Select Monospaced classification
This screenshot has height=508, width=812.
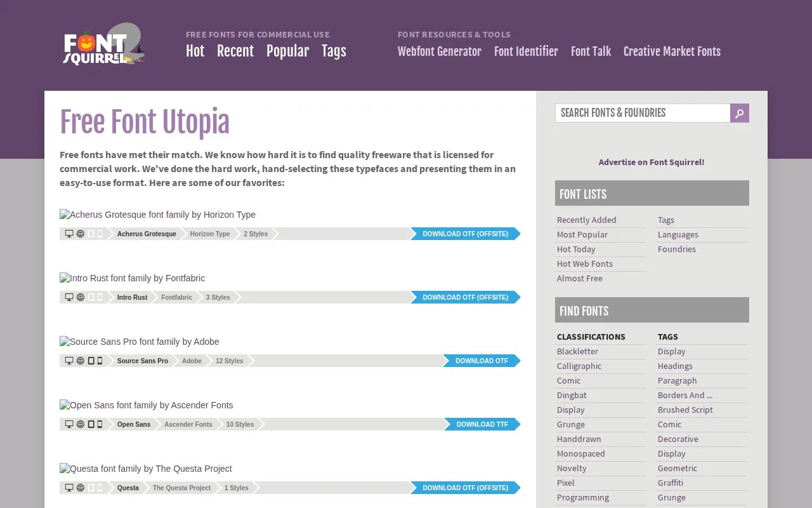[x=581, y=453]
